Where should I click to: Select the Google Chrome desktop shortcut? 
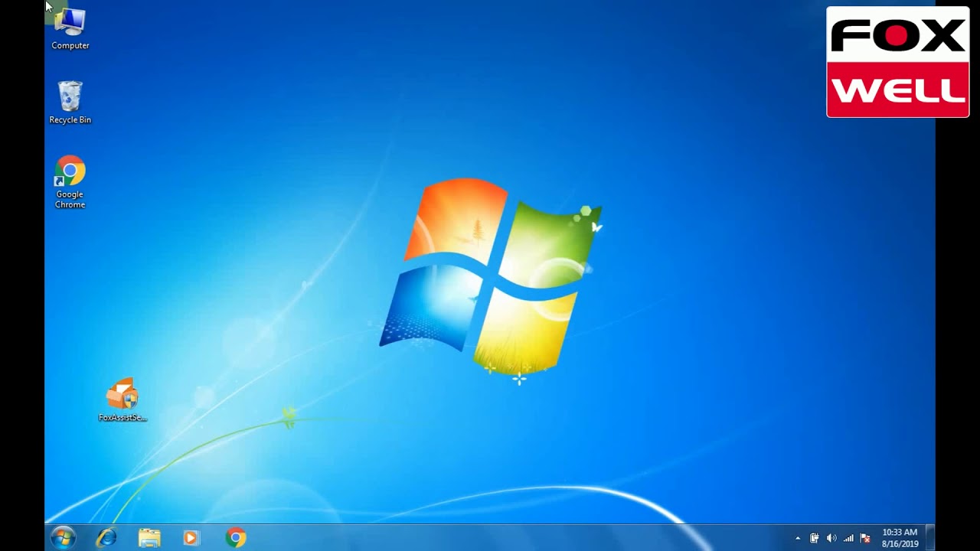pyautogui.click(x=70, y=182)
